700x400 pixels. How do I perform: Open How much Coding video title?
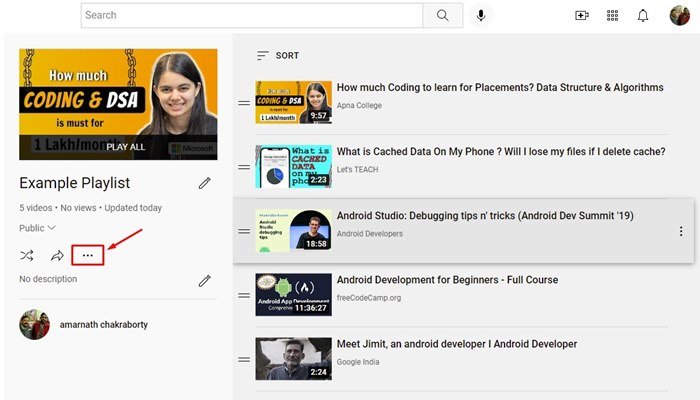pos(500,88)
